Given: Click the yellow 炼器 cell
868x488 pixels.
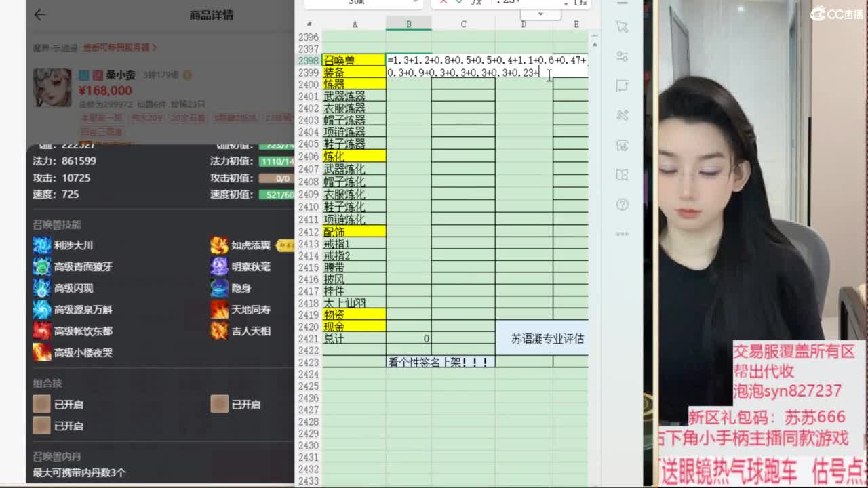Looking at the screenshot, I should tap(354, 84).
